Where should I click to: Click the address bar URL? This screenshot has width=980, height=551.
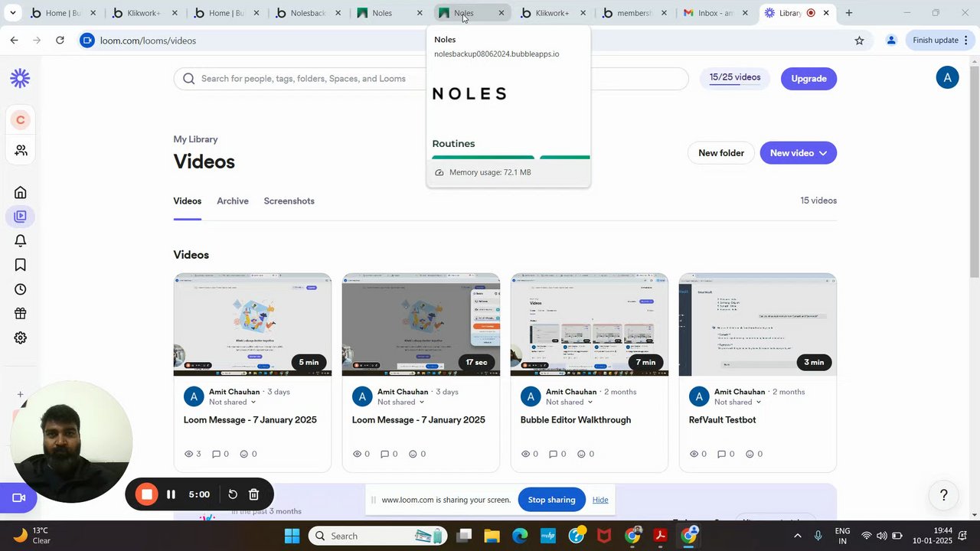tap(148, 41)
